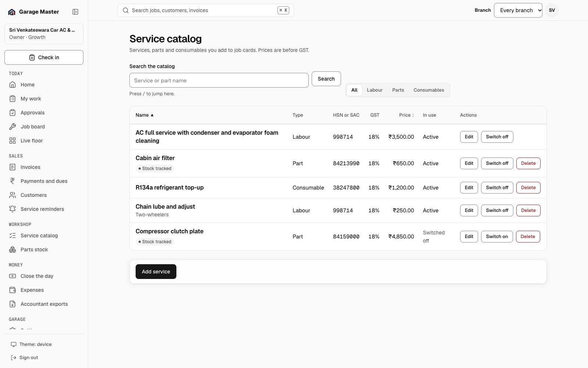Open Payments and dues rupee icon
Screen dimensions: 588x368
pos(12,181)
